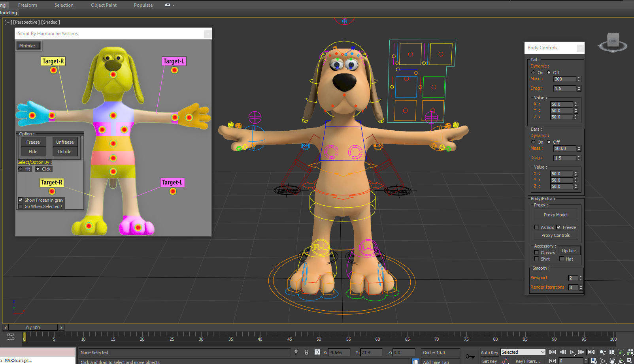Viewport: 634px width, 364px height.
Task: Click default in/out tangents curve icon
Action: pyautogui.click(x=505, y=361)
